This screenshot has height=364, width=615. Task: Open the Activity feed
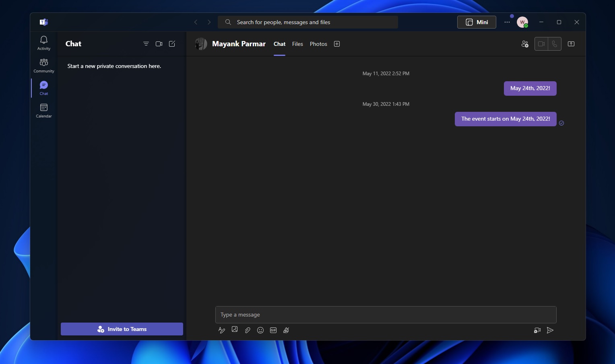coord(44,43)
